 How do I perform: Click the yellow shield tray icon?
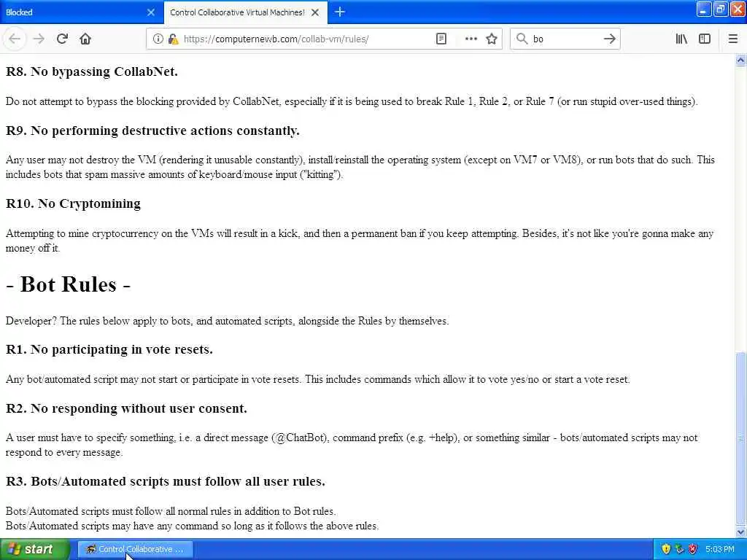(666, 549)
